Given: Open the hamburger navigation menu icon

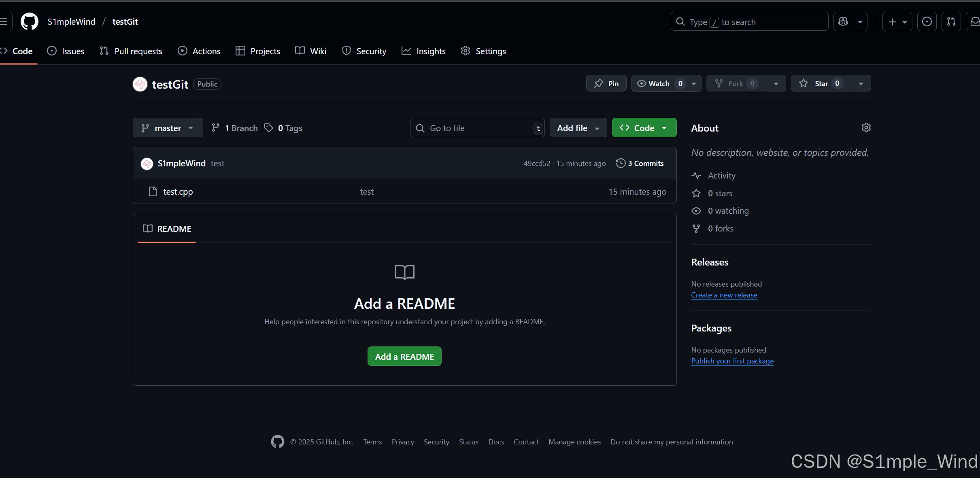Looking at the screenshot, I should (x=4, y=21).
